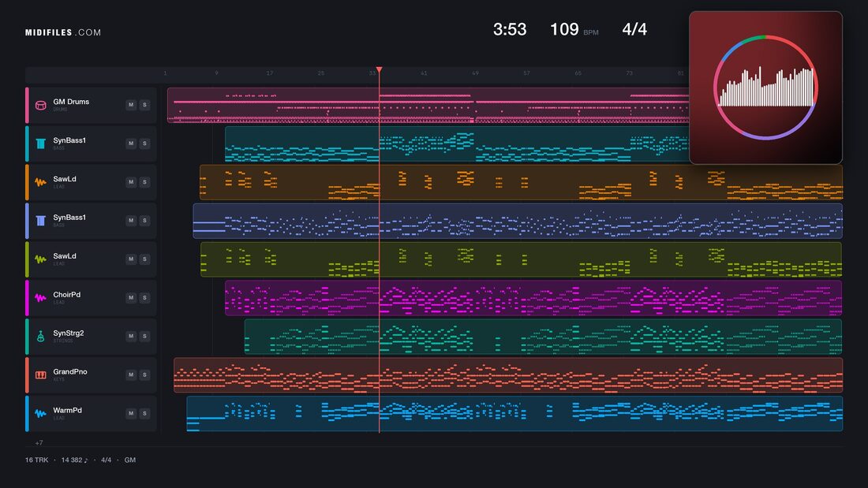Image resolution: width=868 pixels, height=488 pixels.
Task: Click the WarmPd blue waveform icon
Action: pyautogui.click(x=40, y=413)
